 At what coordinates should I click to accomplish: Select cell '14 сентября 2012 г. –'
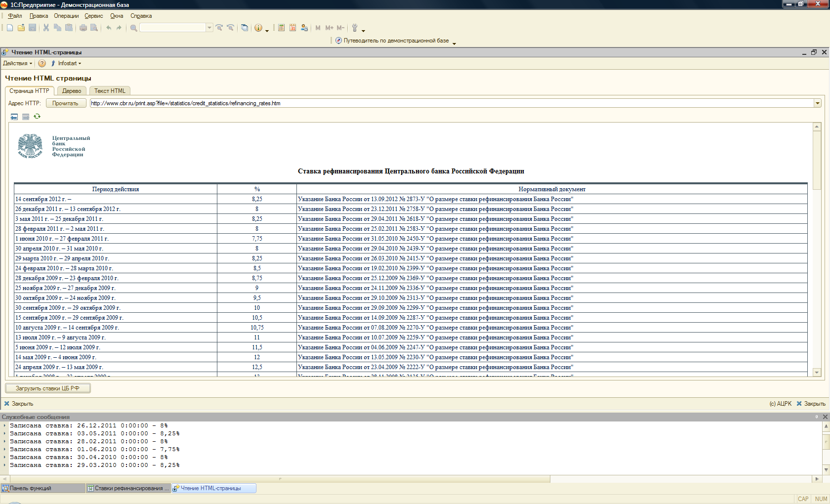[x=116, y=199]
